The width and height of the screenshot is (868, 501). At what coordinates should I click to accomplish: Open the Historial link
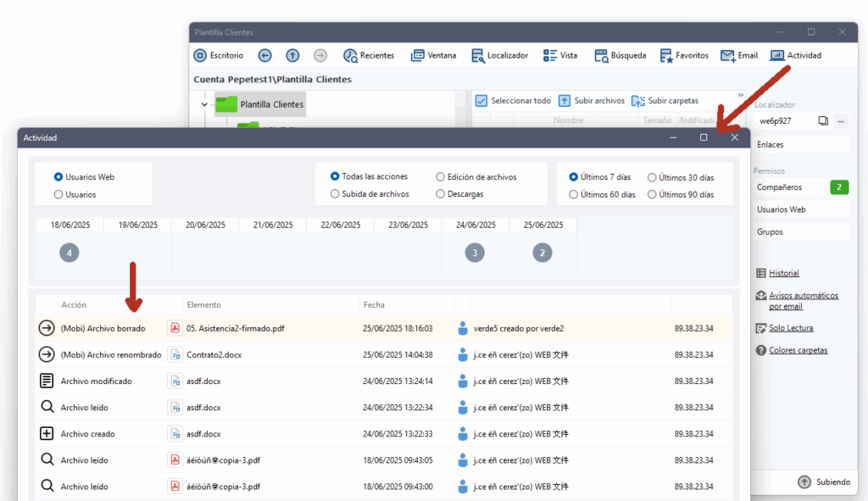(784, 273)
